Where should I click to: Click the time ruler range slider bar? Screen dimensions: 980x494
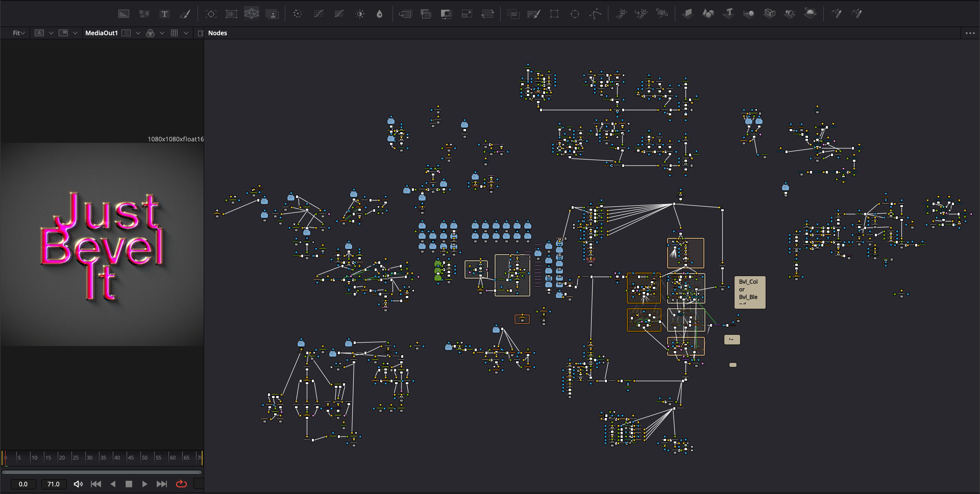tap(102, 472)
